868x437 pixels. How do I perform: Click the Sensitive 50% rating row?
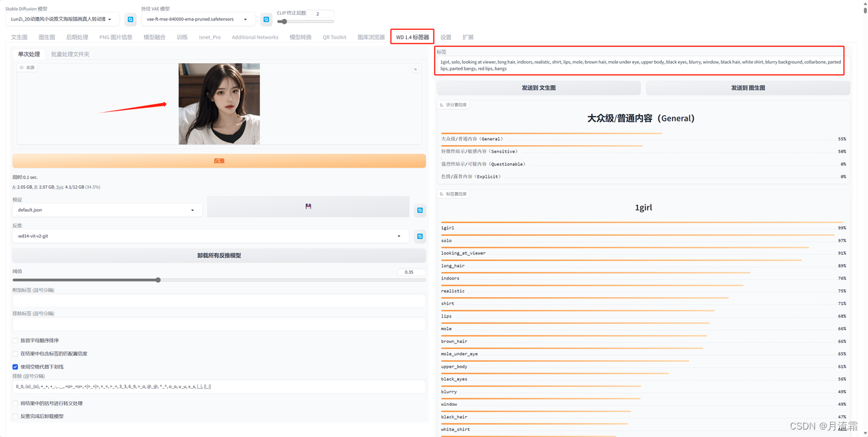[x=643, y=151]
